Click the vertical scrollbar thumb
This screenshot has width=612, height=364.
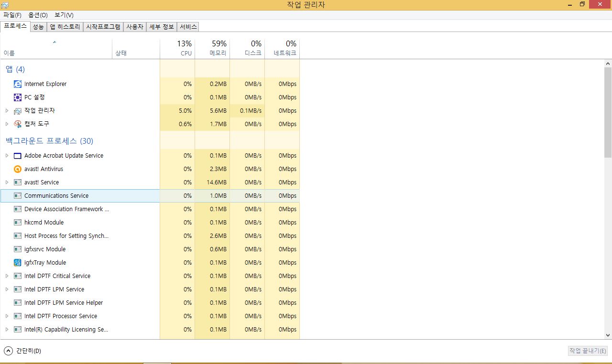pyautogui.click(x=608, y=112)
